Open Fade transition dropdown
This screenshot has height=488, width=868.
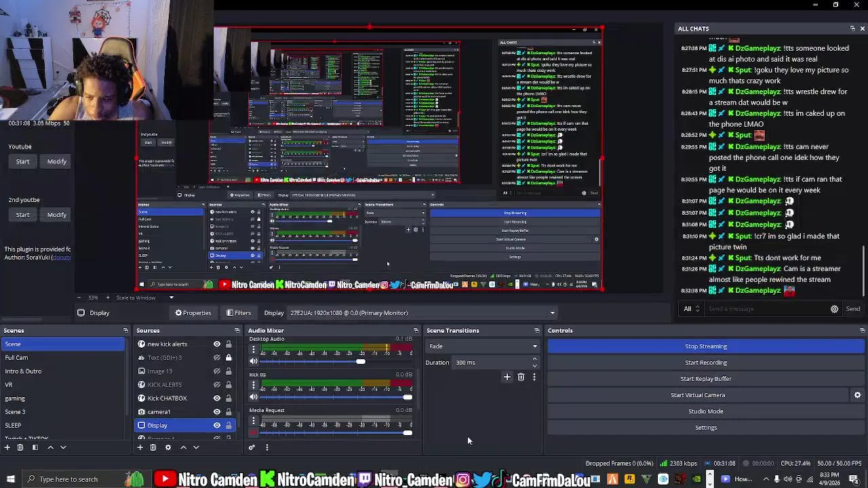click(482, 346)
